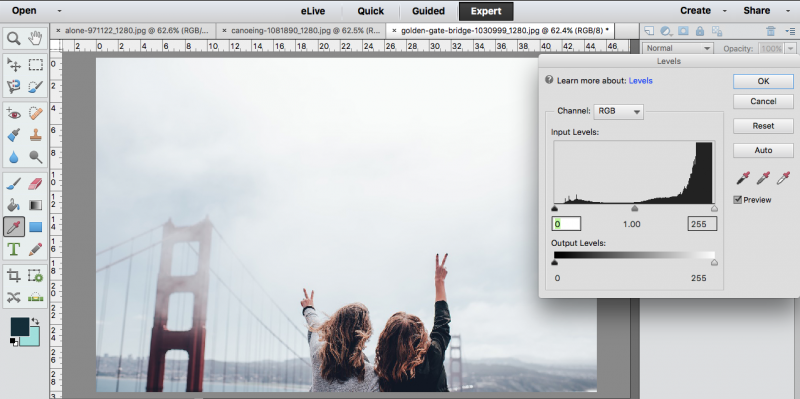Switch to eLive mode
This screenshot has width=800, height=399.
click(313, 11)
